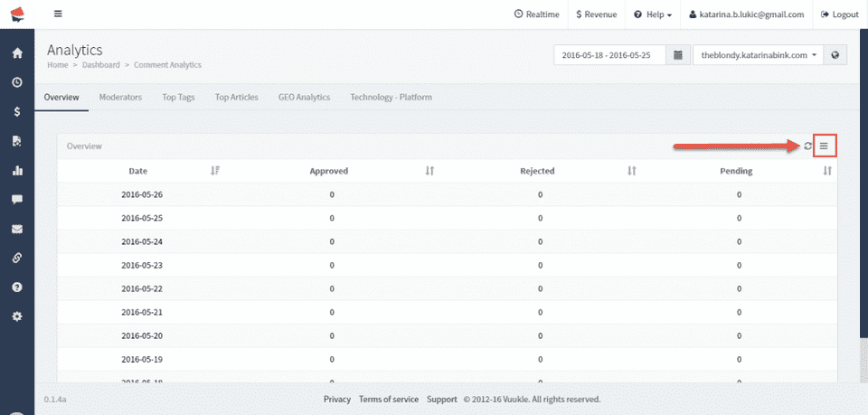Image resolution: width=868 pixels, height=415 pixels.
Task: Click the speech bubble comments sidebar icon
Action: 16,199
